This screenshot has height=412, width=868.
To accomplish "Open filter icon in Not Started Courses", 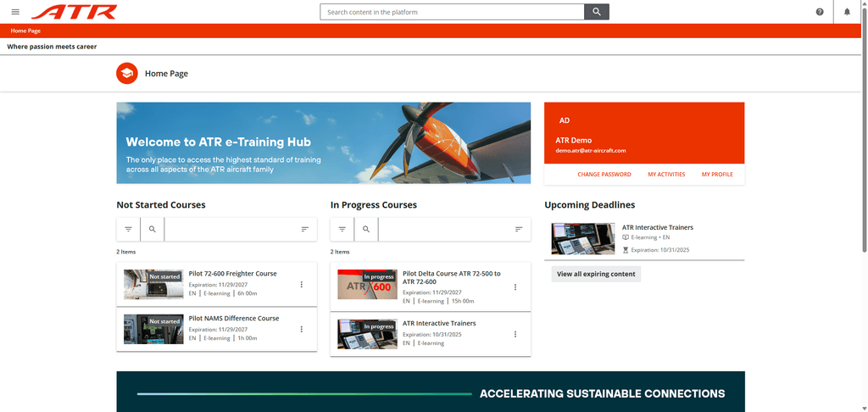I will click(128, 230).
